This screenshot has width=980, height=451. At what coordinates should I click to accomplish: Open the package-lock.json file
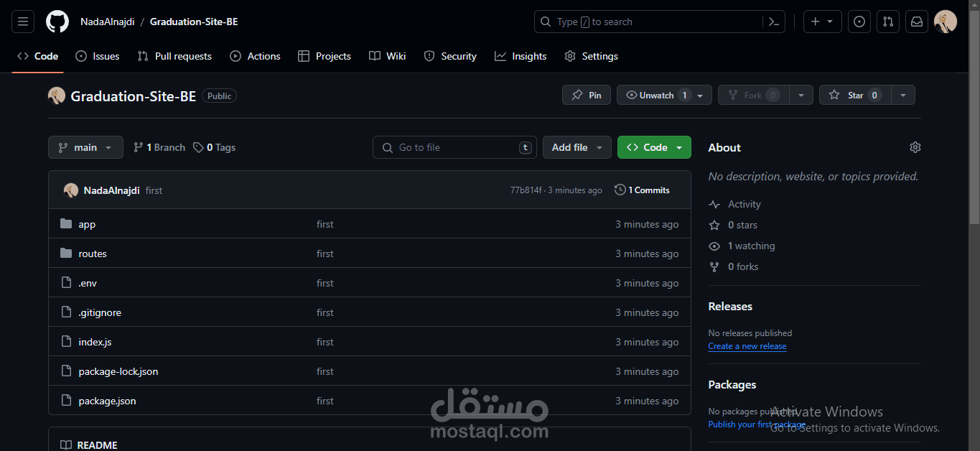tap(118, 371)
